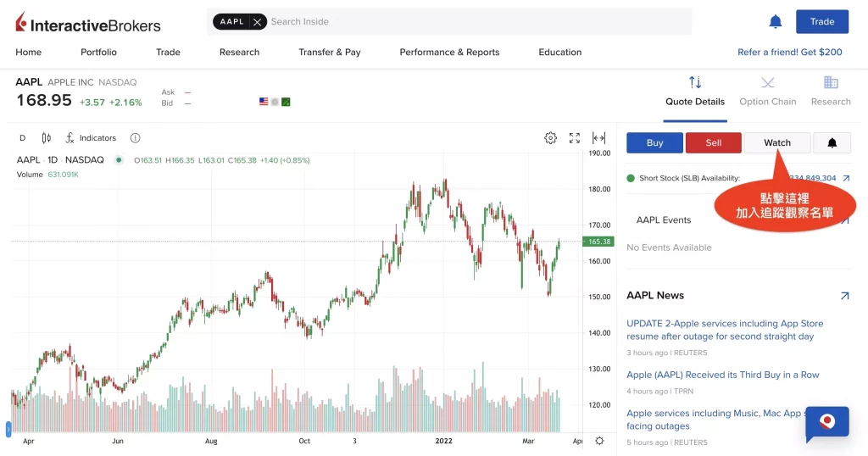Open Apple Third Buy in a Row article
Viewport: 868px width, 456px height.
pos(722,375)
